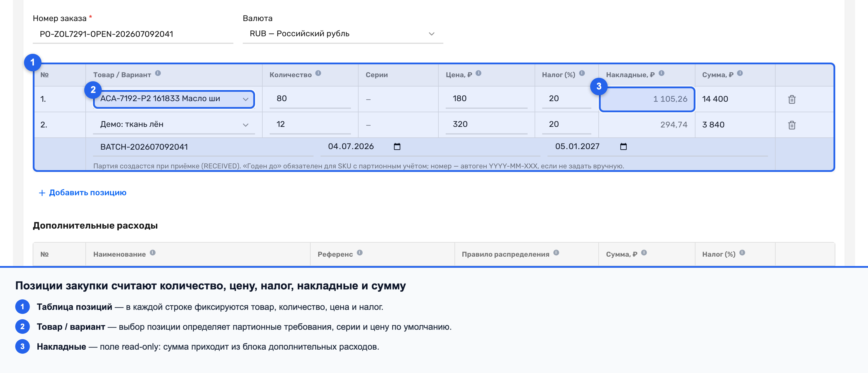Click Добавить позицию link
The width and height of the screenshot is (868, 373).
(x=82, y=193)
